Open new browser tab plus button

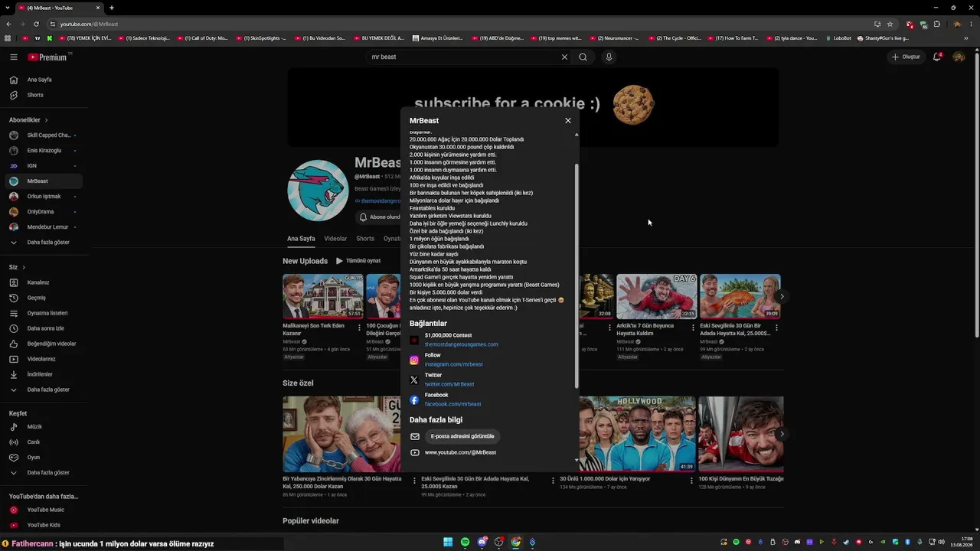(112, 8)
